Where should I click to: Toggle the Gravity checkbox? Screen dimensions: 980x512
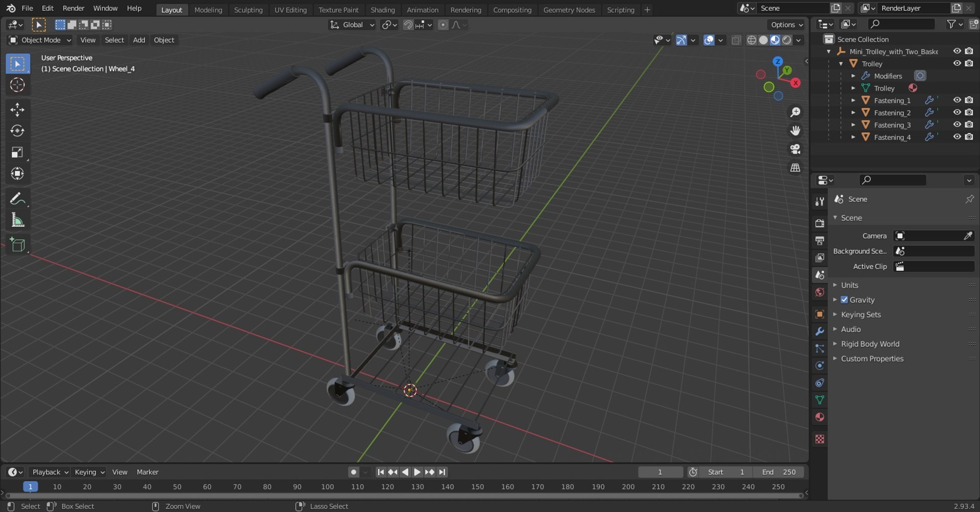(844, 300)
